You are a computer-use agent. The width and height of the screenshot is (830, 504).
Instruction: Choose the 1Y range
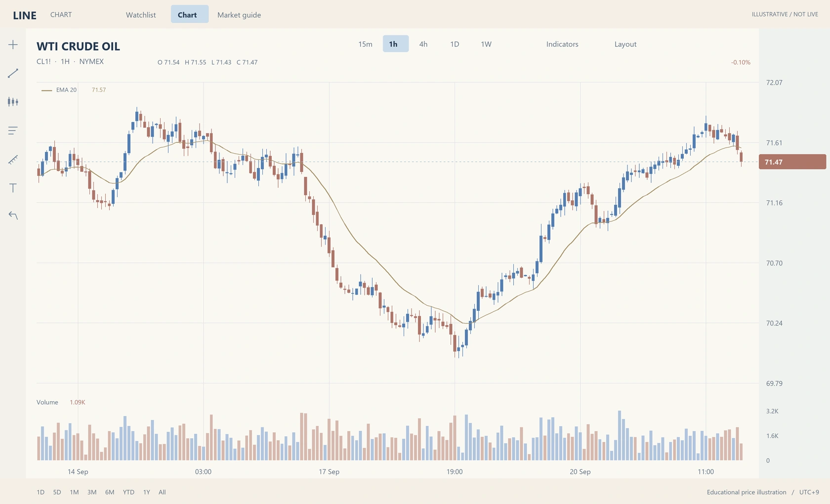pyautogui.click(x=147, y=492)
